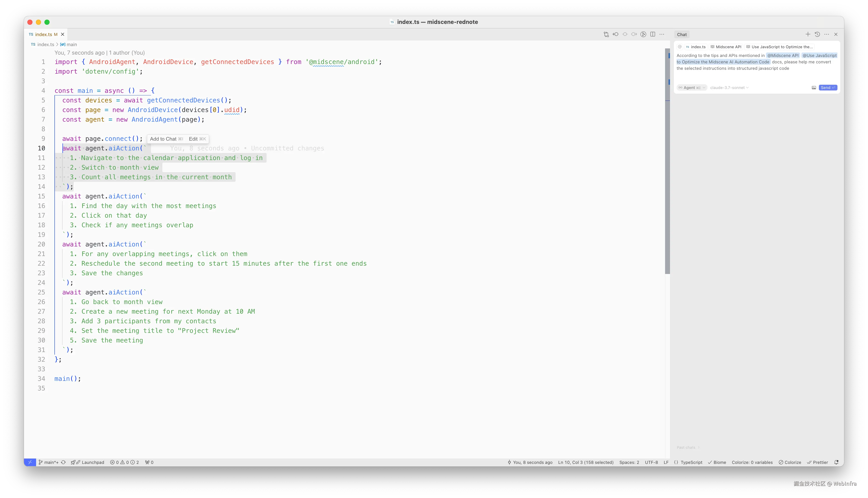Viewport: 868px width, 498px height.
Task: Attach an image in chat input
Action: [x=814, y=88]
